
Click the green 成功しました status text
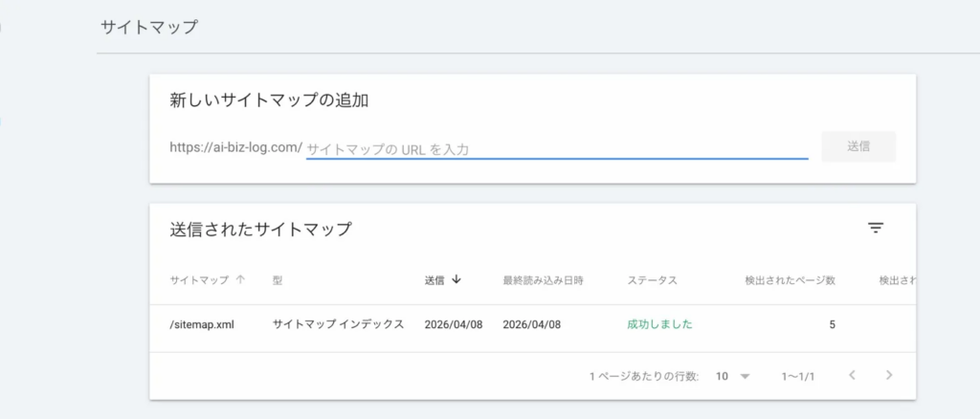coord(659,324)
